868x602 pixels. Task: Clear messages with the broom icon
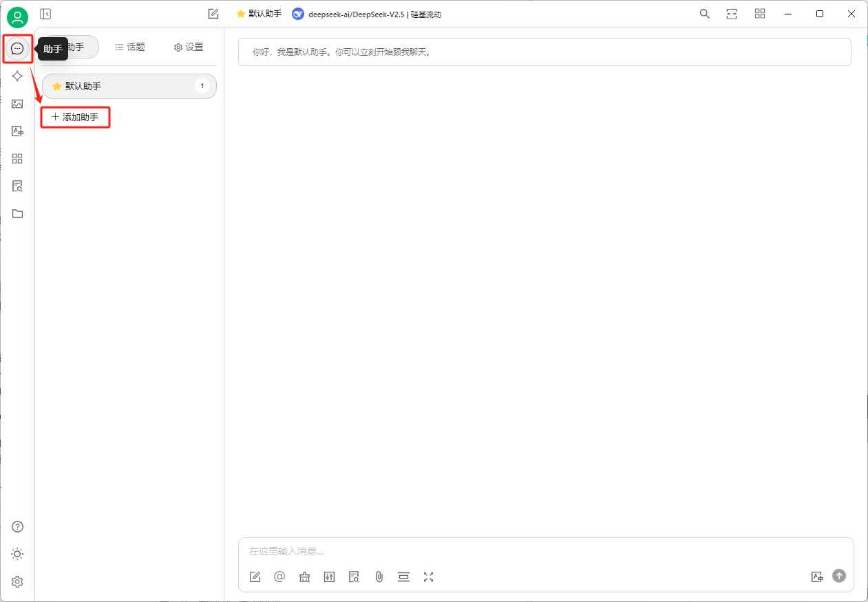[x=304, y=577]
